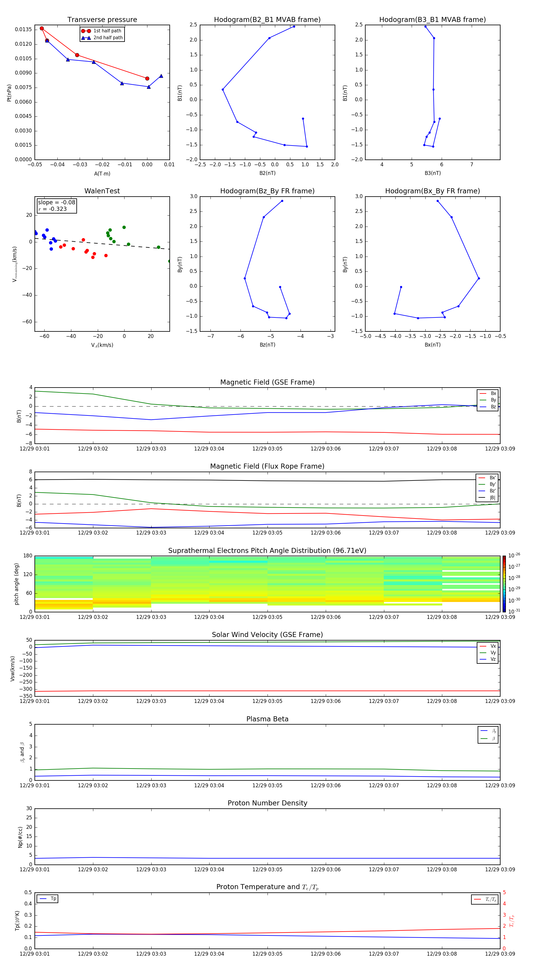
Task: Click the 'WalenTest' plot title
Action: pyautogui.click(x=102, y=191)
